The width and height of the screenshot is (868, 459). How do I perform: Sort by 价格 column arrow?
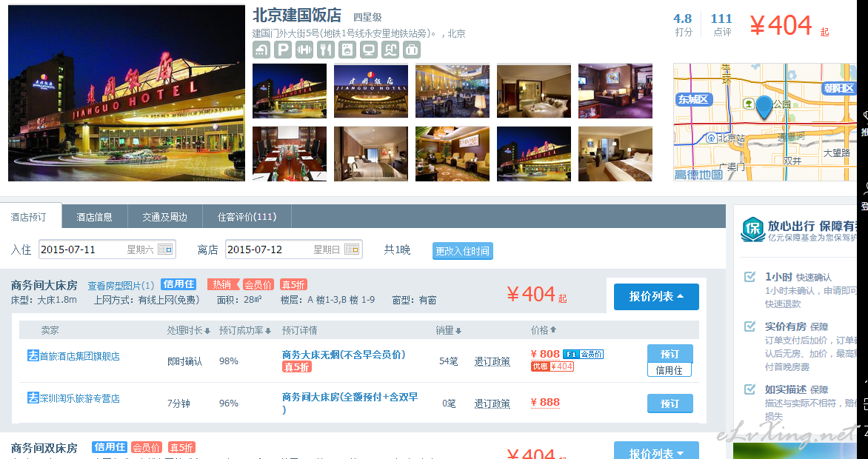(553, 329)
